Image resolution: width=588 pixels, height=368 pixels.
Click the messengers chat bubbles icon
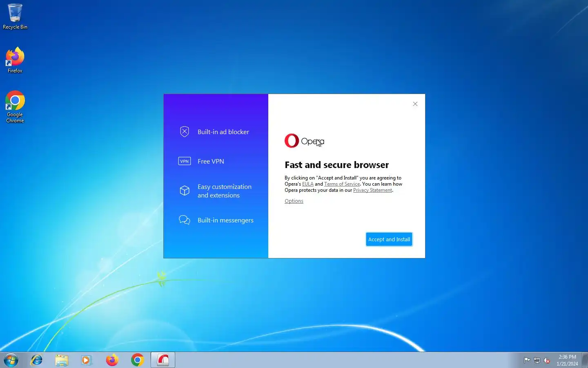(185, 220)
